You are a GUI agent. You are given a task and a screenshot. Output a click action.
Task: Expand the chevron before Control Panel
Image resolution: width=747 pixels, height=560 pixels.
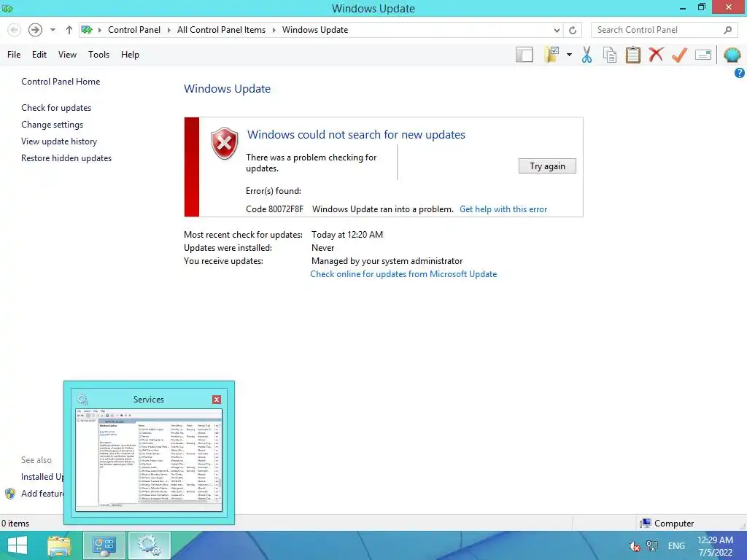tap(100, 30)
